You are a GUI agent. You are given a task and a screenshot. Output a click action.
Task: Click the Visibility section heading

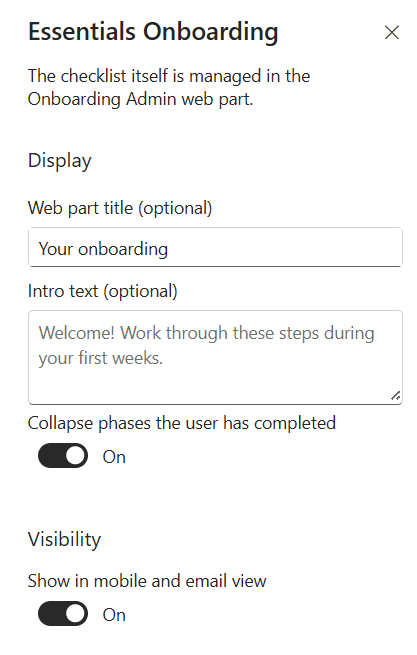(64, 539)
